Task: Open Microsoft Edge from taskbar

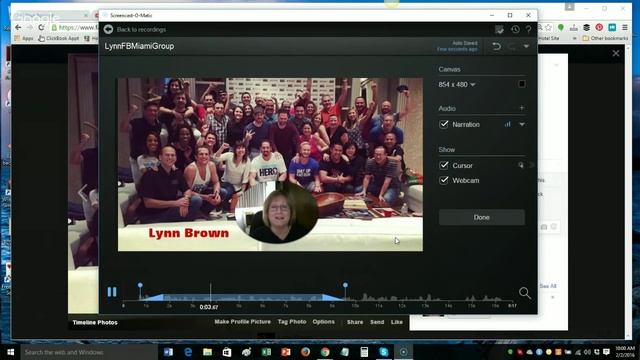Action: tap(188, 352)
